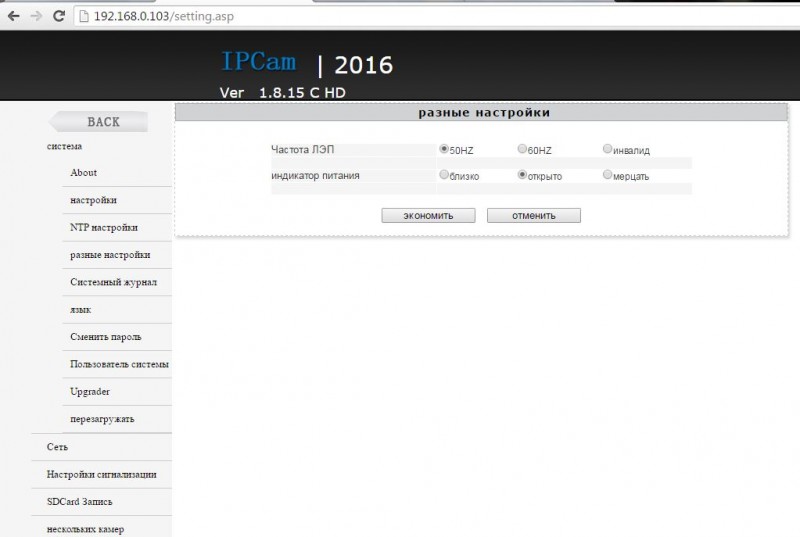
Task: Click the browser back arrow
Action: (14, 16)
